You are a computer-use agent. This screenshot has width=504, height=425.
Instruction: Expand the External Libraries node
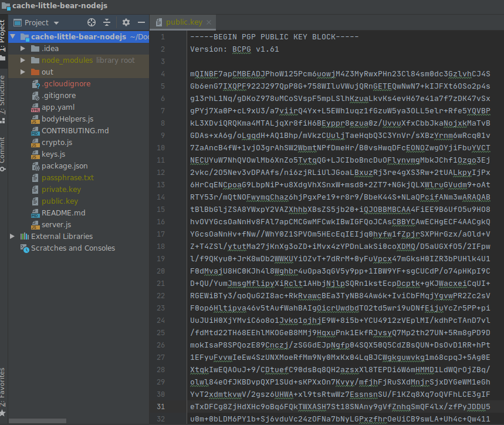coord(12,237)
